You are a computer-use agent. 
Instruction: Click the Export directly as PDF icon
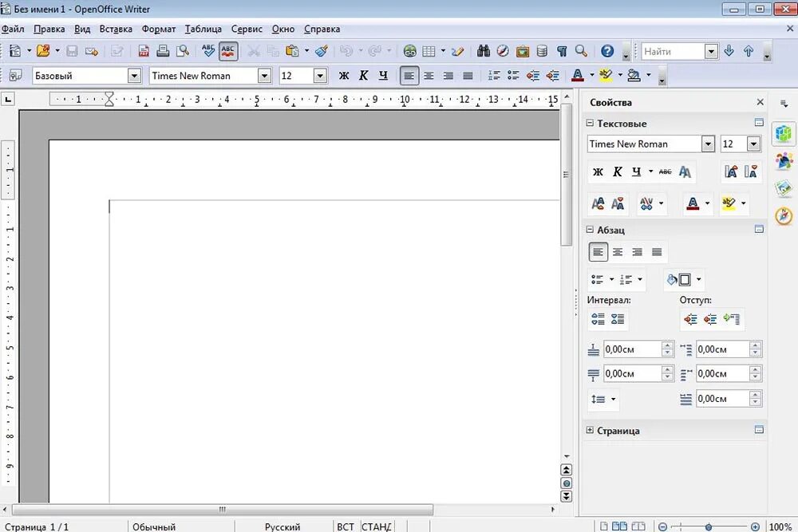144,50
